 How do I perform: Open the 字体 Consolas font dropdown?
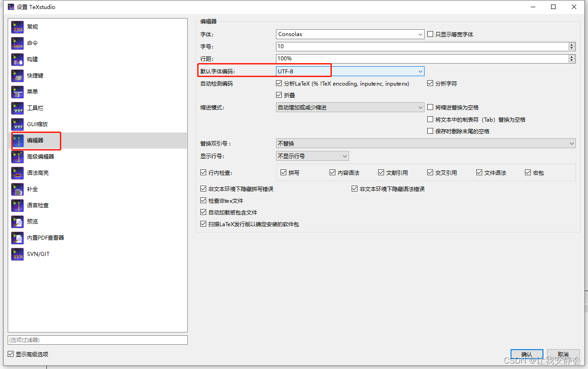point(350,34)
